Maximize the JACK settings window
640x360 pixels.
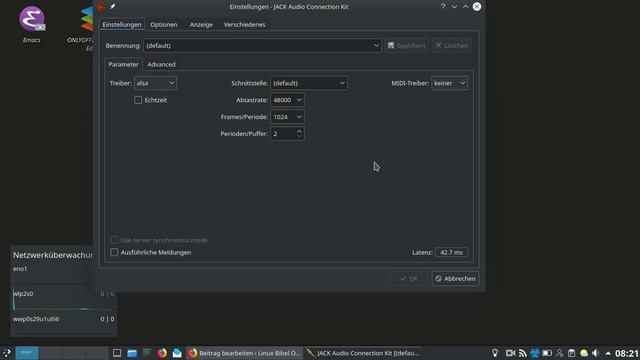465,7
